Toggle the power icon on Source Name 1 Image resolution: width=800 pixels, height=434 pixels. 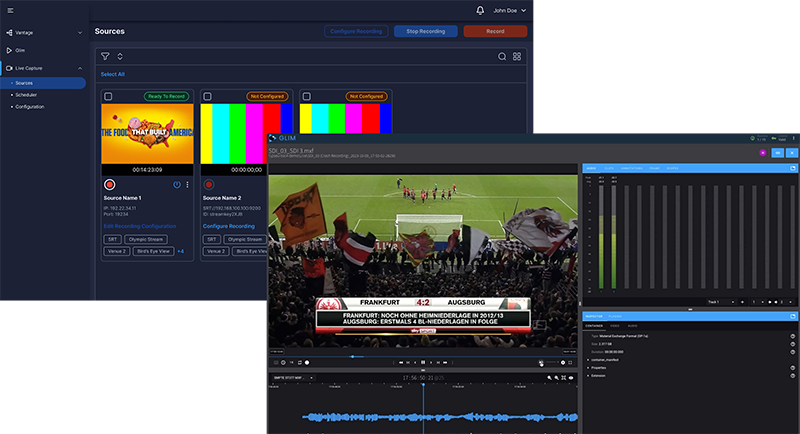tap(177, 185)
